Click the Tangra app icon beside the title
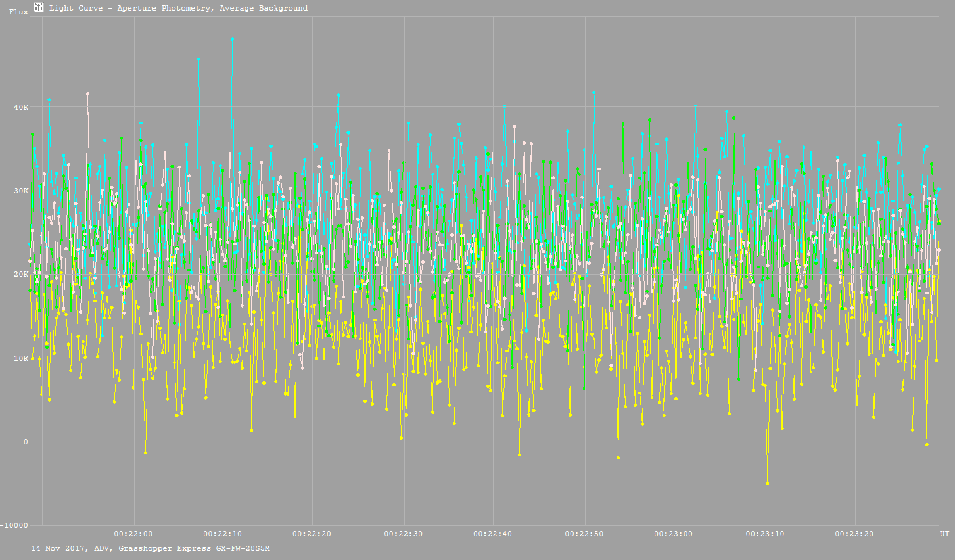The height and width of the screenshot is (560, 955). tap(39, 7)
